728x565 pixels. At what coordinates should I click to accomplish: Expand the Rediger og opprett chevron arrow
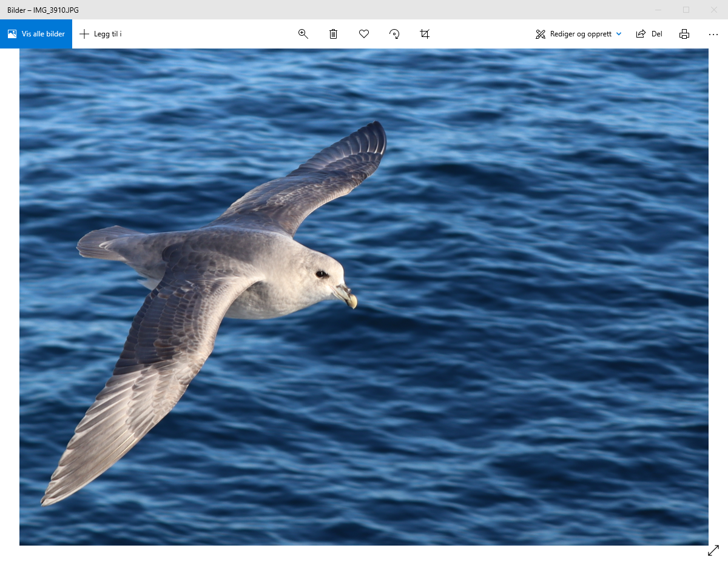619,34
